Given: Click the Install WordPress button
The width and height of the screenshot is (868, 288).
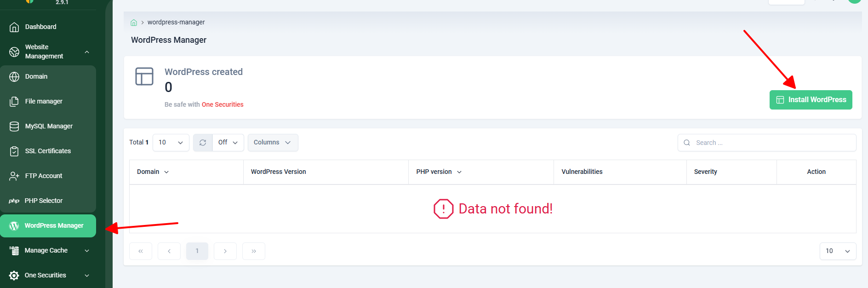Looking at the screenshot, I should 811,100.
